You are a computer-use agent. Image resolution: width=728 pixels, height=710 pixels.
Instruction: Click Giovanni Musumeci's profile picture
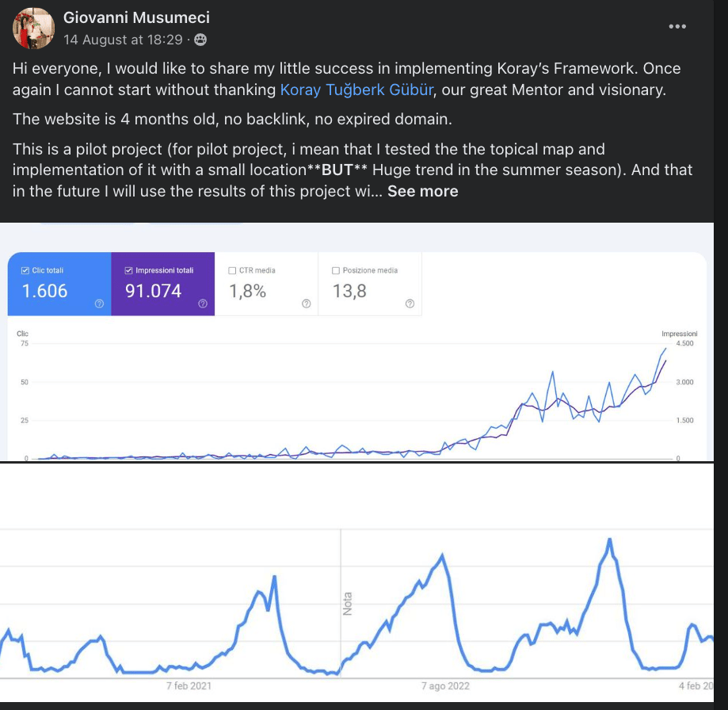click(x=33, y=28)
